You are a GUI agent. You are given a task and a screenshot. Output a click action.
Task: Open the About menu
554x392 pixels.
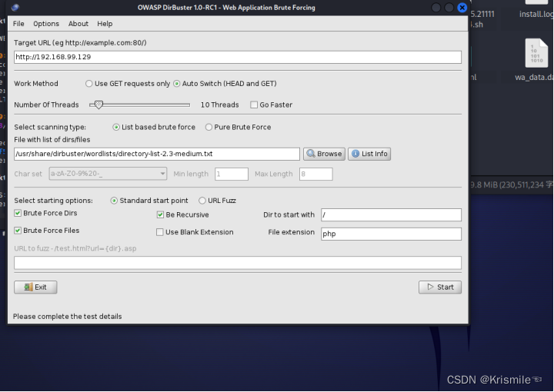tap(78, 24)
